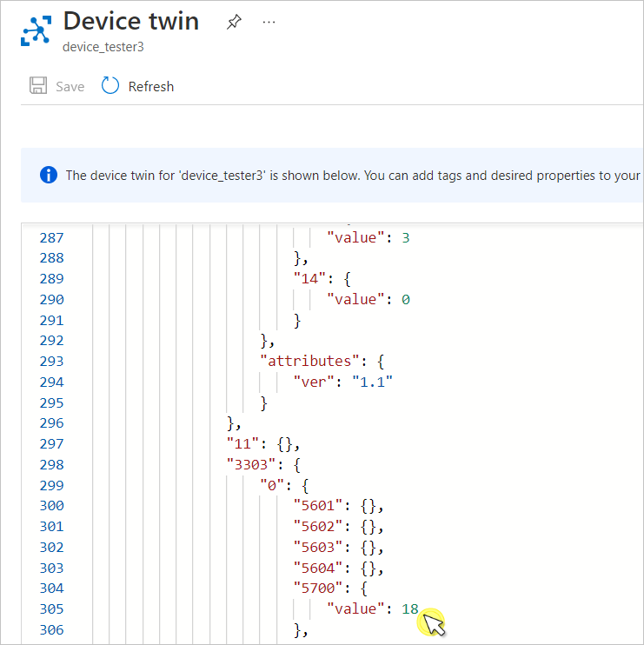Click line number 300
This screenshot has width=644, height=645.
[52, 506]
